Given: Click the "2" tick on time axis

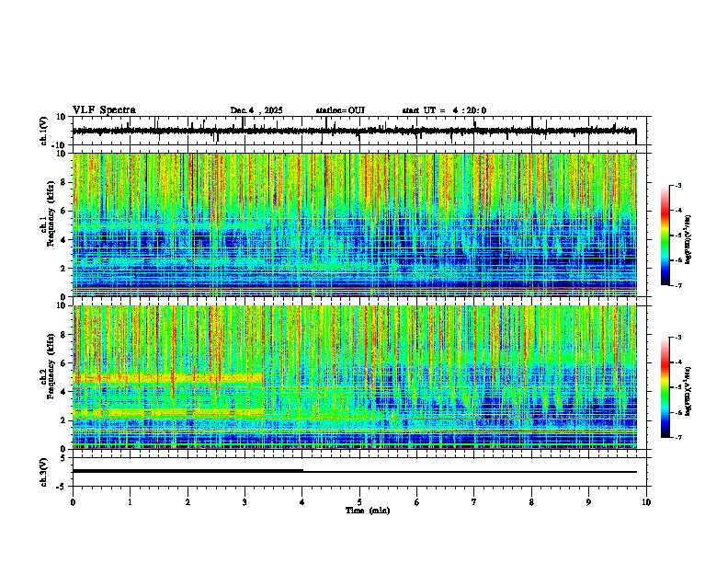Looking at the screenshot, I should [188, 502].
